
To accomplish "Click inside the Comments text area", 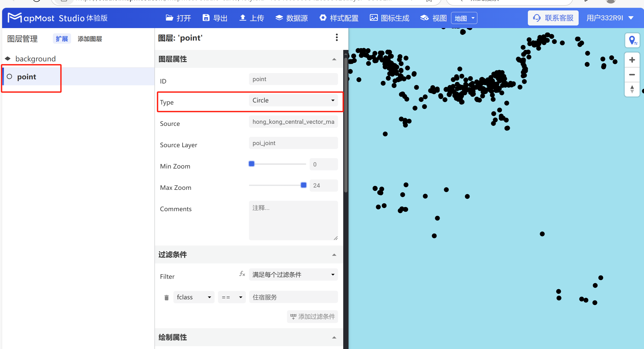I will pos(293,220).
